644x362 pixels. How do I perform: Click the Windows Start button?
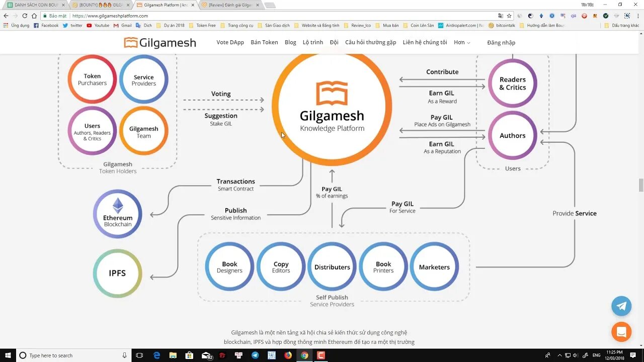pos(7,355)
